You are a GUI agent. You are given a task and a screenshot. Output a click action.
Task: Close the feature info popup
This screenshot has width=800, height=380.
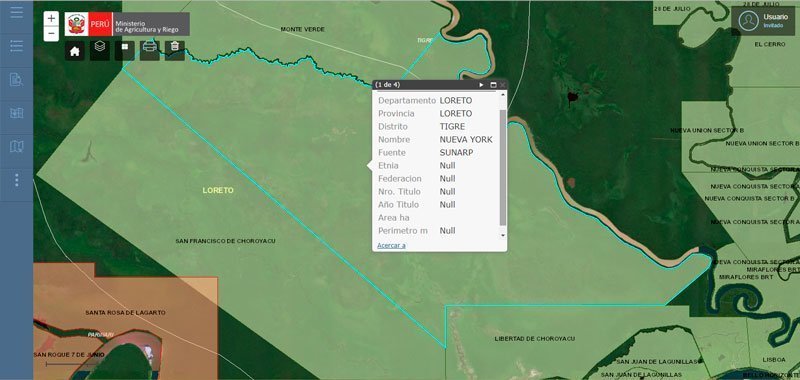(503, 85)
